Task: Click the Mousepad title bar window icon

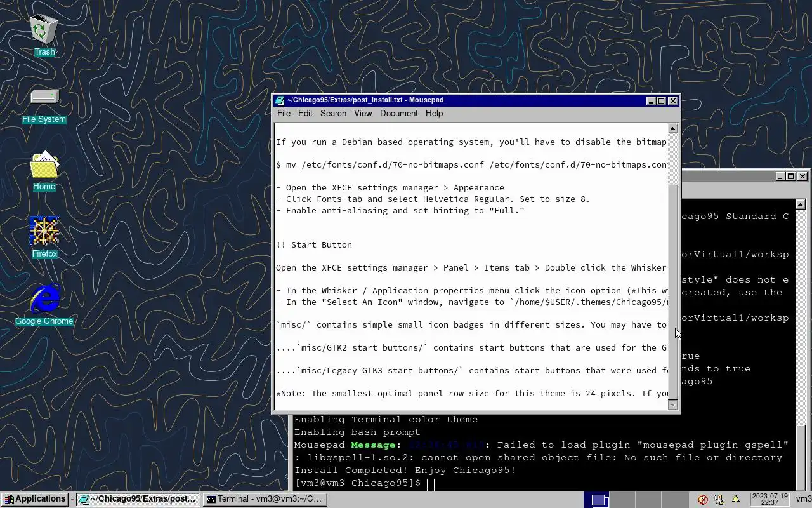Action: (279, 100)
